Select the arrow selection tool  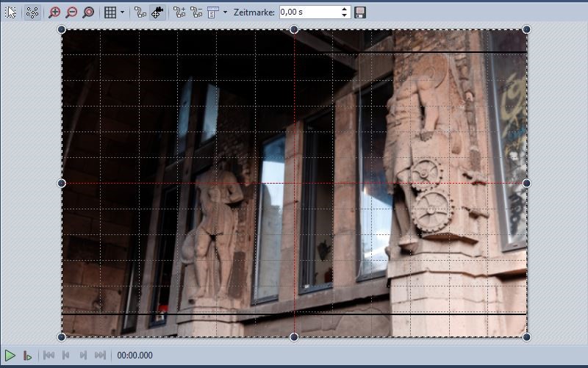pos(10,12)
